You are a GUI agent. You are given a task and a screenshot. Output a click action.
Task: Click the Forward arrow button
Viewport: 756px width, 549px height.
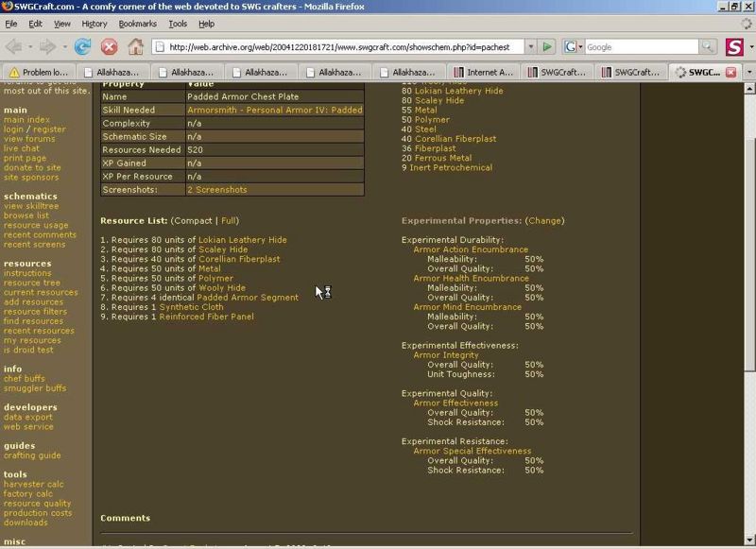point(49,46)
